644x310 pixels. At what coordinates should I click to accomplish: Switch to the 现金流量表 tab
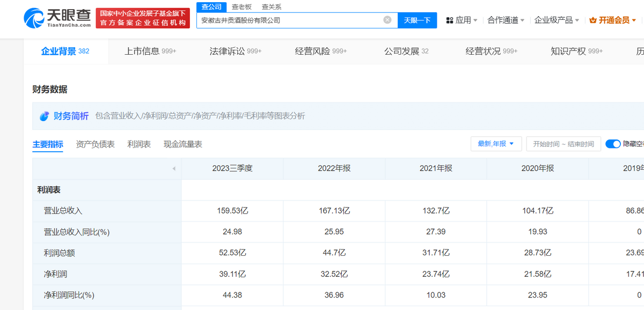coord(182,144)
